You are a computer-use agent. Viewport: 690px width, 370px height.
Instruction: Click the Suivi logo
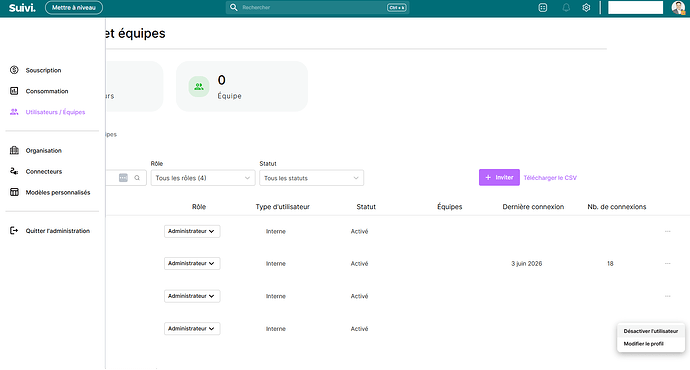[22, 7]
